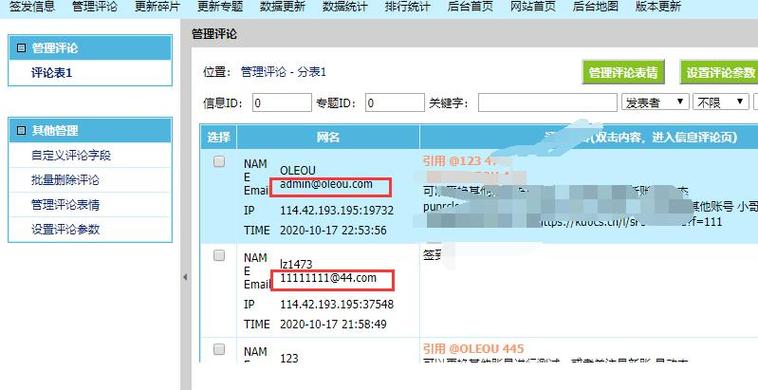Click the 签到 comment content
This screenshot has height=390, width=758.
point(433,255)
